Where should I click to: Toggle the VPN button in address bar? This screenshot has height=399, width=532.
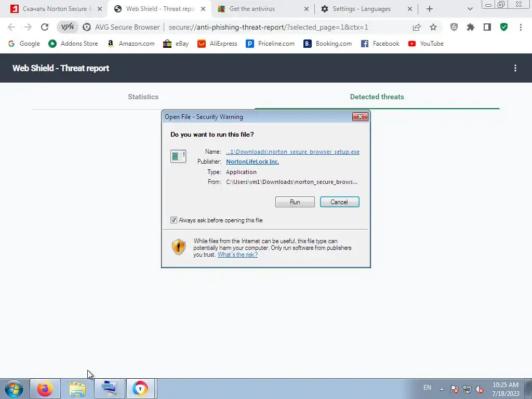coord(68,27)
